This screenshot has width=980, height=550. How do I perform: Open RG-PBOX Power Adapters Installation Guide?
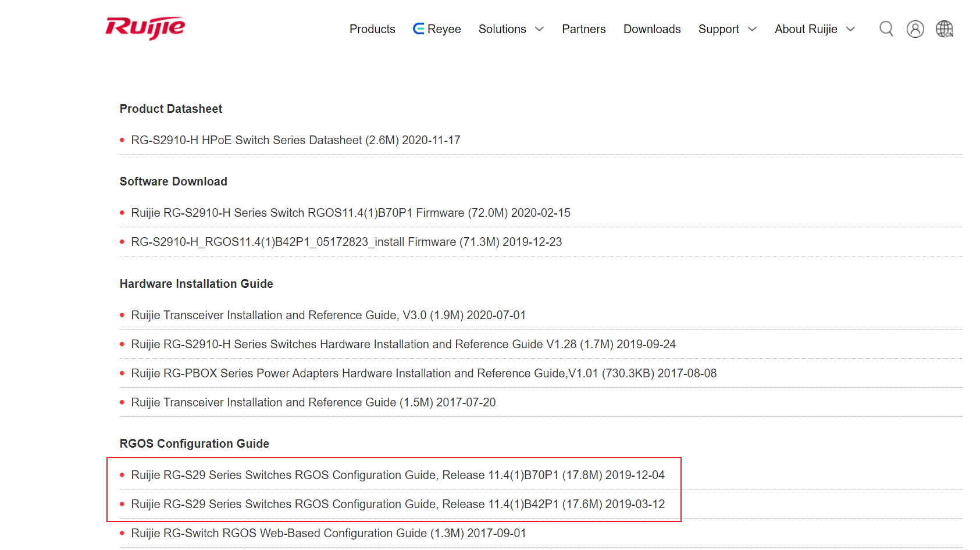coord(423,373)
